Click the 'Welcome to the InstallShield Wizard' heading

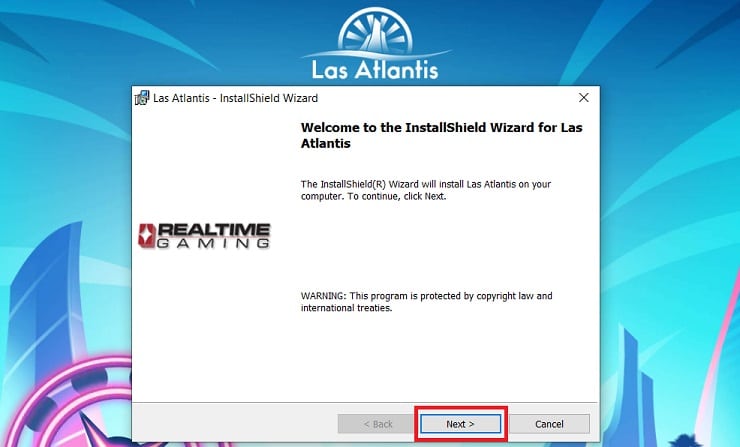tap(441, 135)
